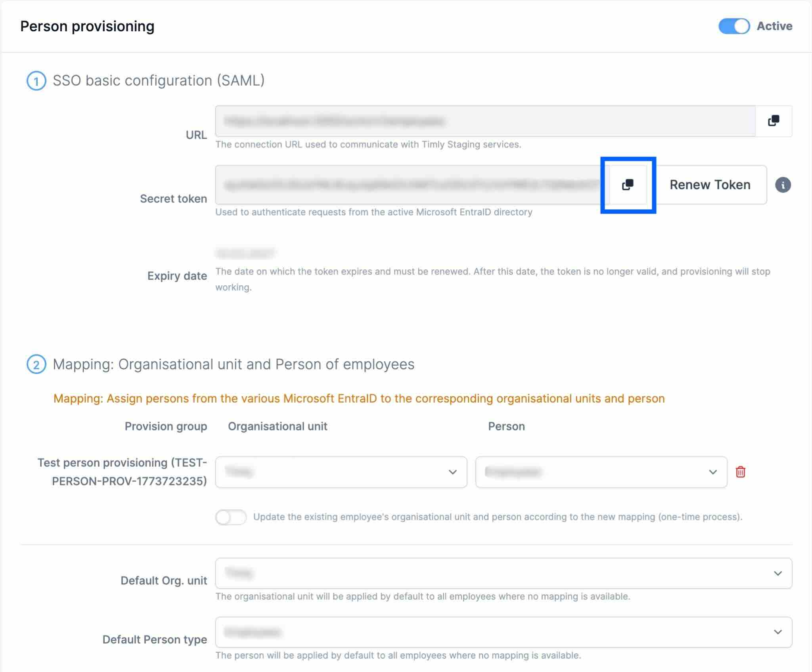Copy the connection URL to clipboard
Screen dimensions: 812x672
click(x=773, y=121)
